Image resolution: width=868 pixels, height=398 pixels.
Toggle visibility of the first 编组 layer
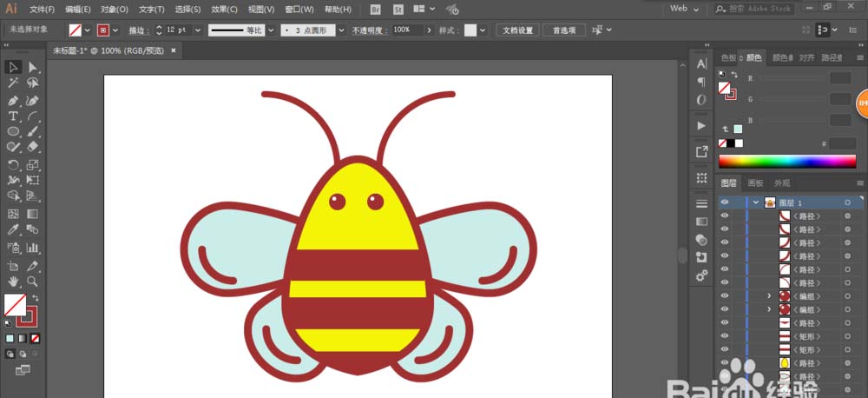(x=725, y=296)
